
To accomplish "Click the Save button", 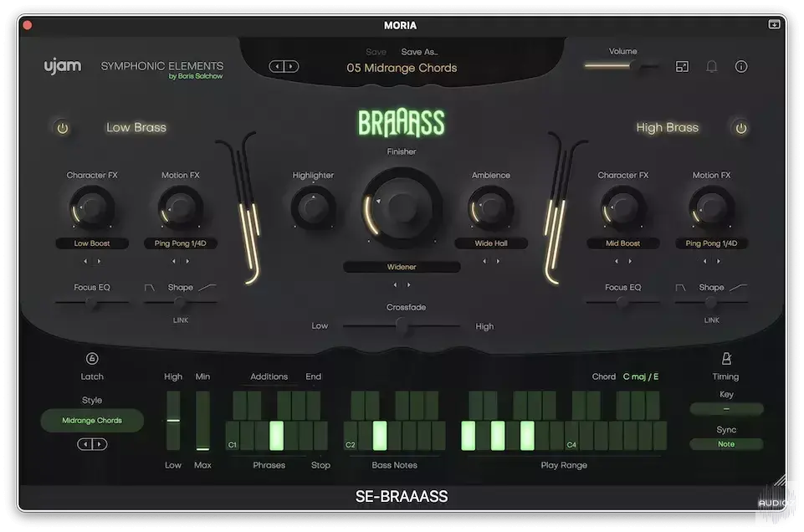I will [376, 52].
